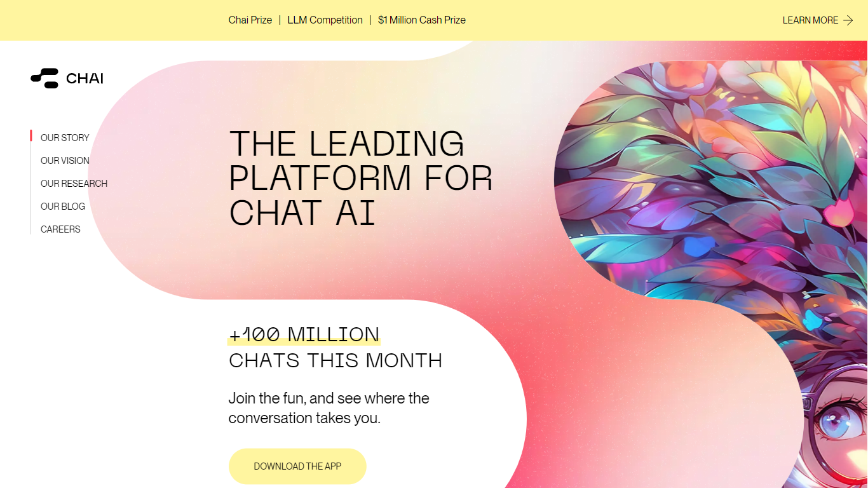Screen dimensions: 868x488
Task: Navigate to Our Vision
Action: 65,161
